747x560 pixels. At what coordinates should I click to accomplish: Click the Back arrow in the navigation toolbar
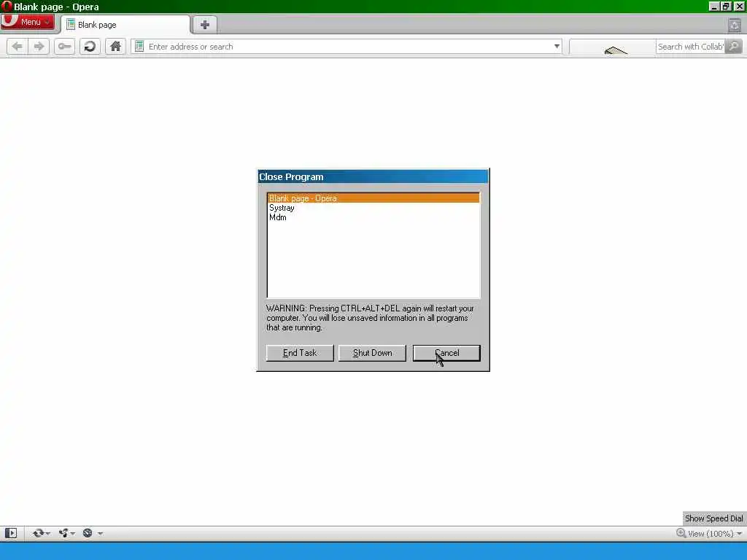[x=18, y=46]
